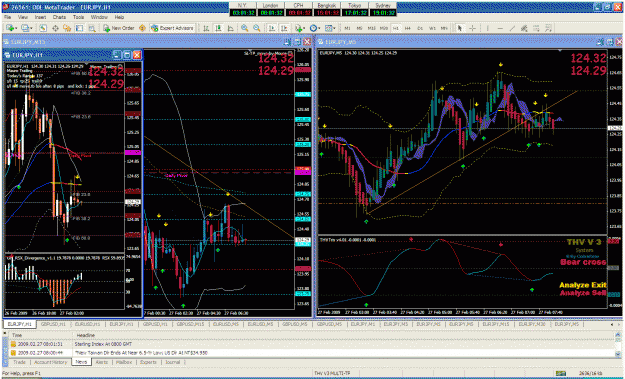Switch chart to bar chart style

tap(206, 28)
